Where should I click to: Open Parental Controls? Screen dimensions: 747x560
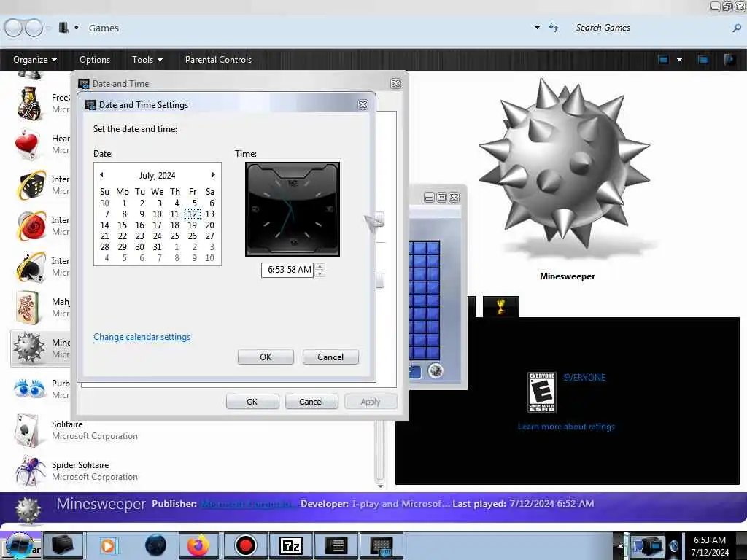coord(218,60)
